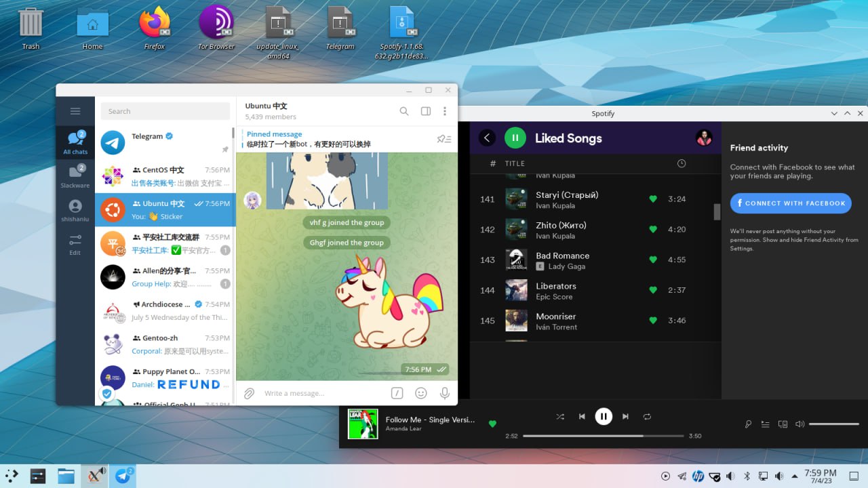
Task: Open the 平安社工库交流群 chat
Action: (x=165, y=243)
